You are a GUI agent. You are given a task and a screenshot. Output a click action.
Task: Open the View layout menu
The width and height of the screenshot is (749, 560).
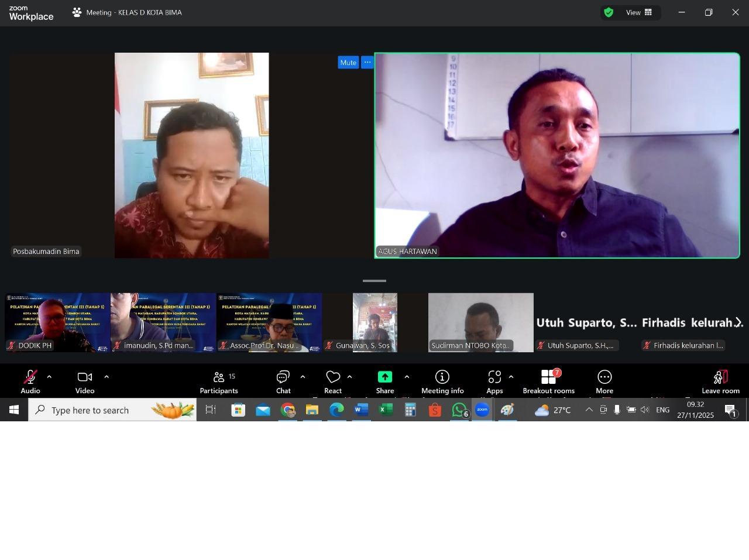pos(639,12)
